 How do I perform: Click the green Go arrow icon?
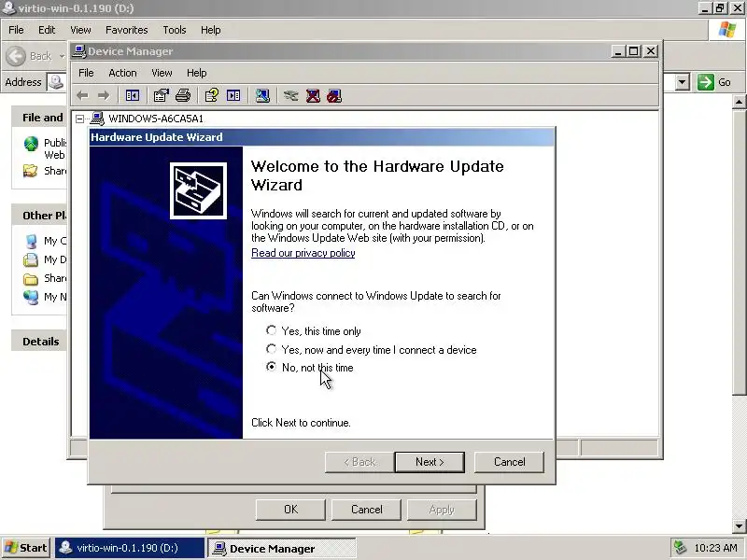(706, 82)
